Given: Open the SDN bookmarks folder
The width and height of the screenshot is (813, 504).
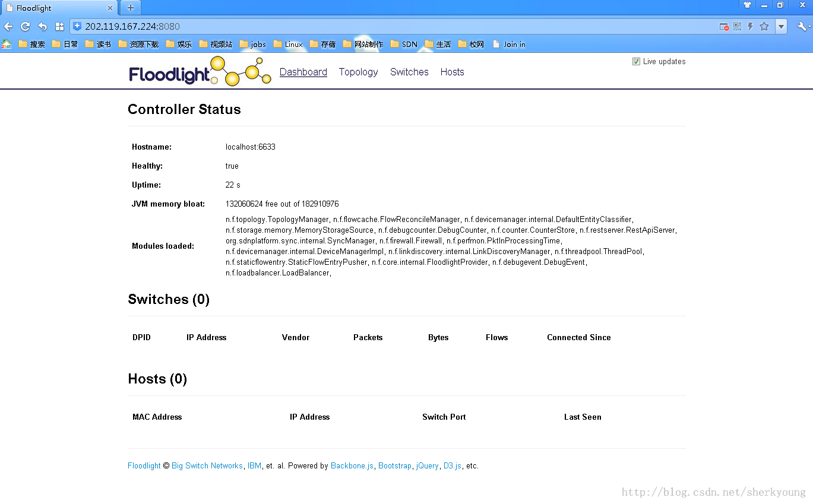Looking at the screenshot, I should pos(404,45).
